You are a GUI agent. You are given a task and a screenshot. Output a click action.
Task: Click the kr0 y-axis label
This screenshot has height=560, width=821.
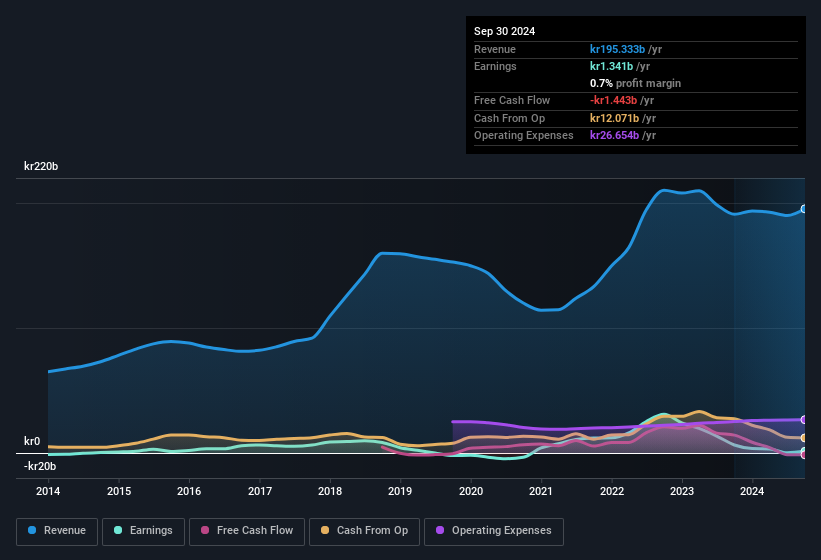32,441
